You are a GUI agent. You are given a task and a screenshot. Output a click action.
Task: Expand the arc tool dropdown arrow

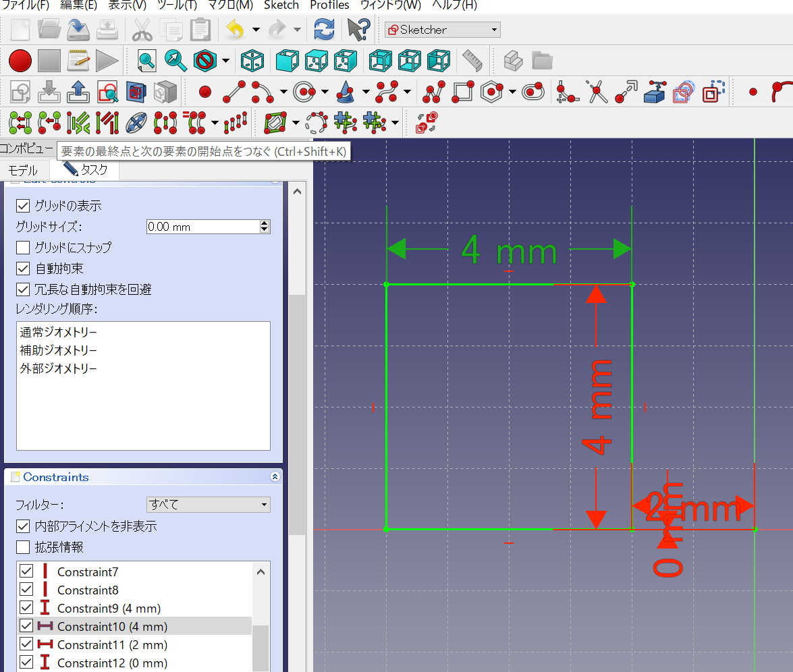(x=283, y=92)
